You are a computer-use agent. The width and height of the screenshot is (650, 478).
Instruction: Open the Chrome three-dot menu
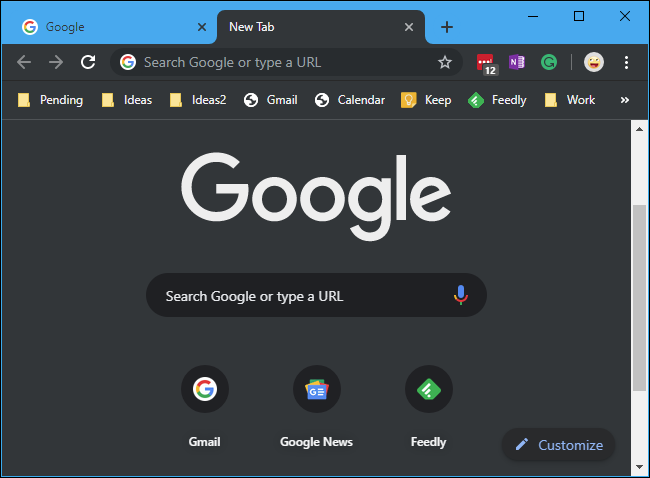point(626,62)
